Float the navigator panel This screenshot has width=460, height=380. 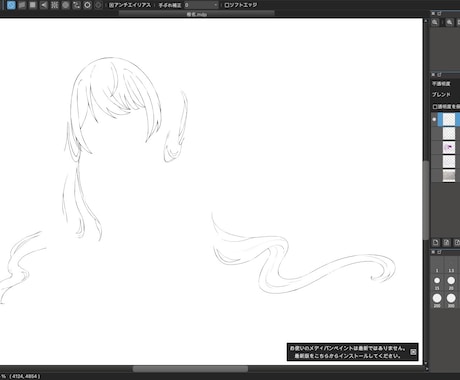coord(439,13)
